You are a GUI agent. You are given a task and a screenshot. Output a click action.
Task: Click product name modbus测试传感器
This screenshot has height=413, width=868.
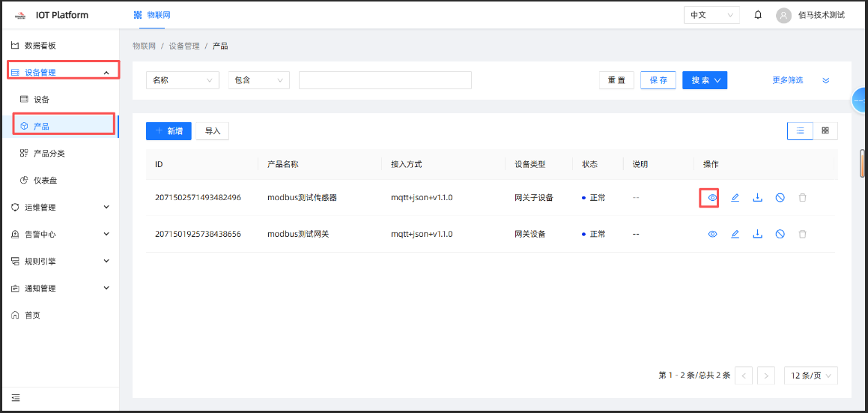coord(302,197)
